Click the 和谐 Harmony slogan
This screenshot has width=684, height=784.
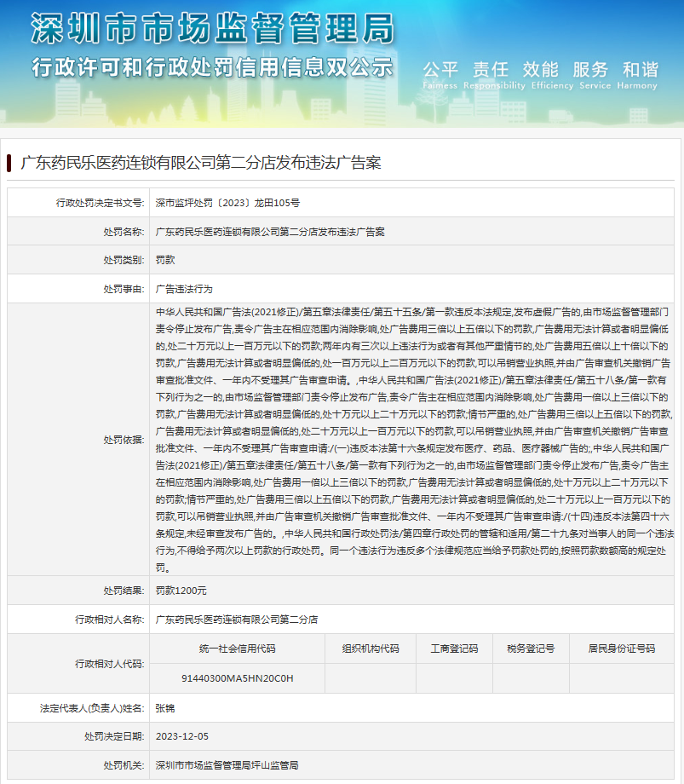[637, 75]
